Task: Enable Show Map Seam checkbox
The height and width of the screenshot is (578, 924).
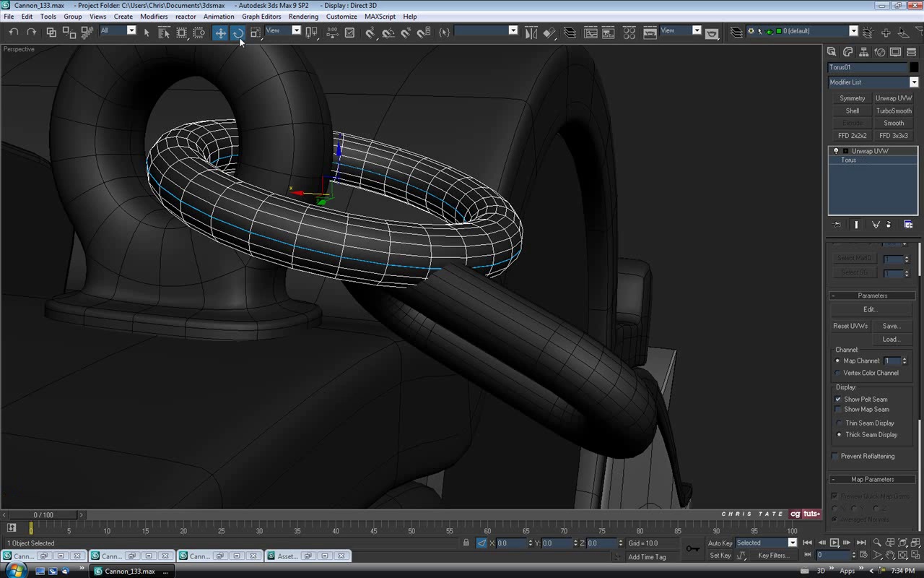Action: click(x=838, y=410)
